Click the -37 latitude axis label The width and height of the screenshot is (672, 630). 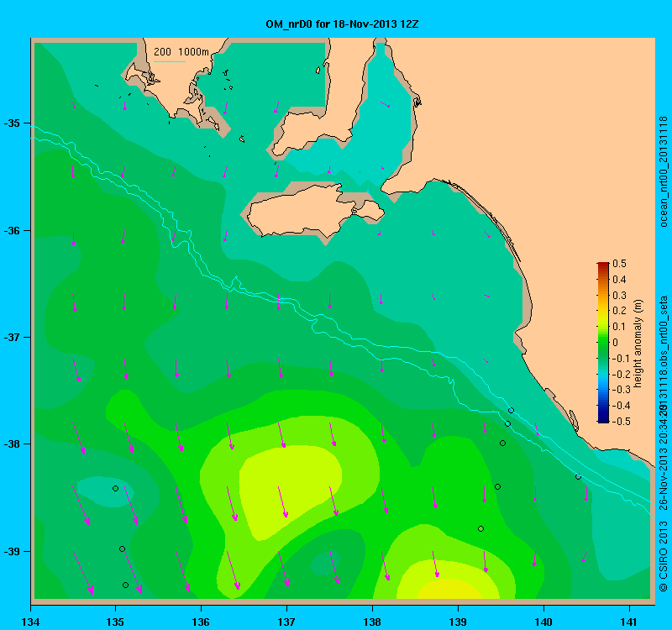[12, 338]
